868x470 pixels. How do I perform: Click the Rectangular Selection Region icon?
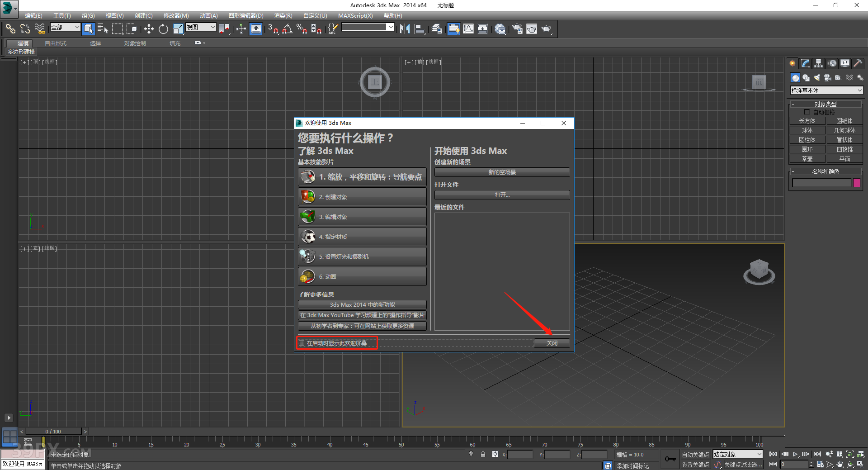click(117, 29)
